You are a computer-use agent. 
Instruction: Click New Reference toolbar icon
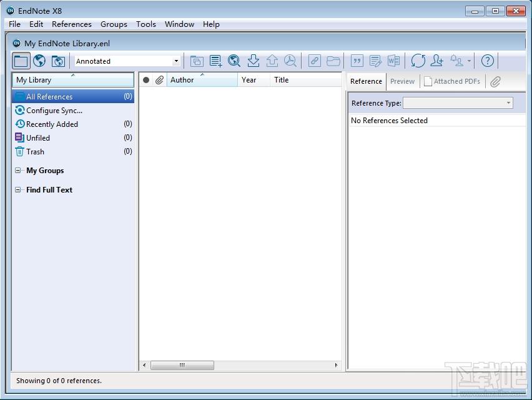point(215,61)
